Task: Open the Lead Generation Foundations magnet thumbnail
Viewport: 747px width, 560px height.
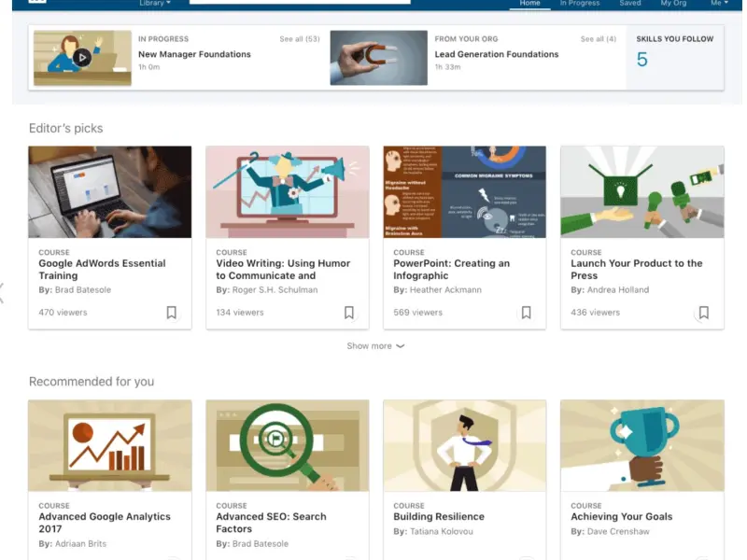Action: point(378,58)
